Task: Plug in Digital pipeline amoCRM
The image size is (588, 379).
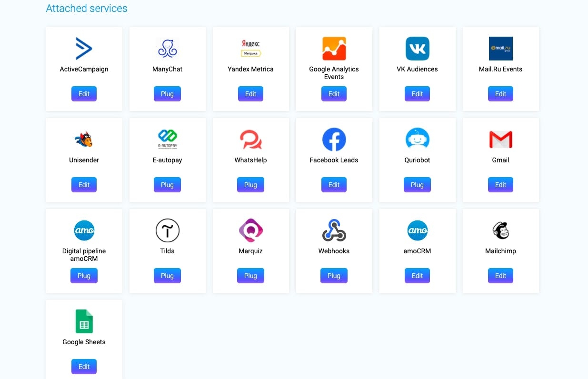Action: tap(84, 276)
